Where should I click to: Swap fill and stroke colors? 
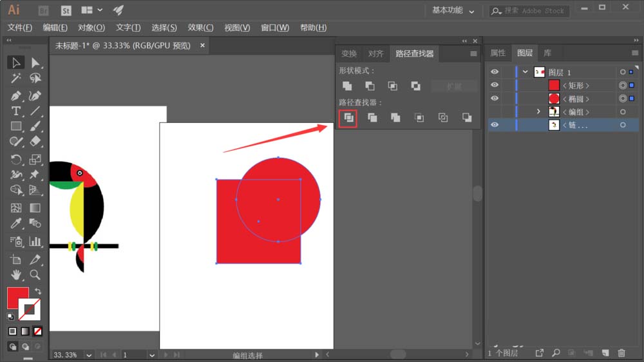pos(38,291)
